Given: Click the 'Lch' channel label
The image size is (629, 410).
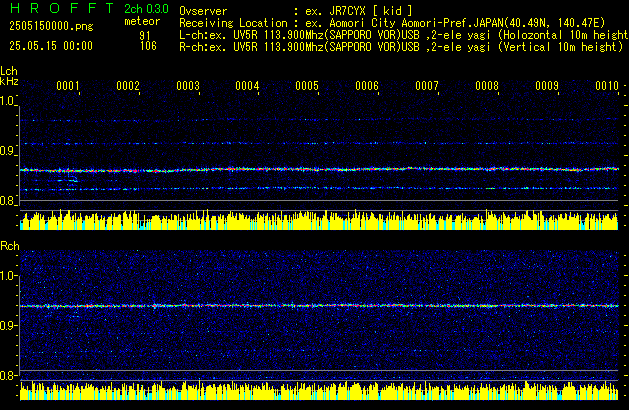Looking at the screenshot, I should pos(9,71).
